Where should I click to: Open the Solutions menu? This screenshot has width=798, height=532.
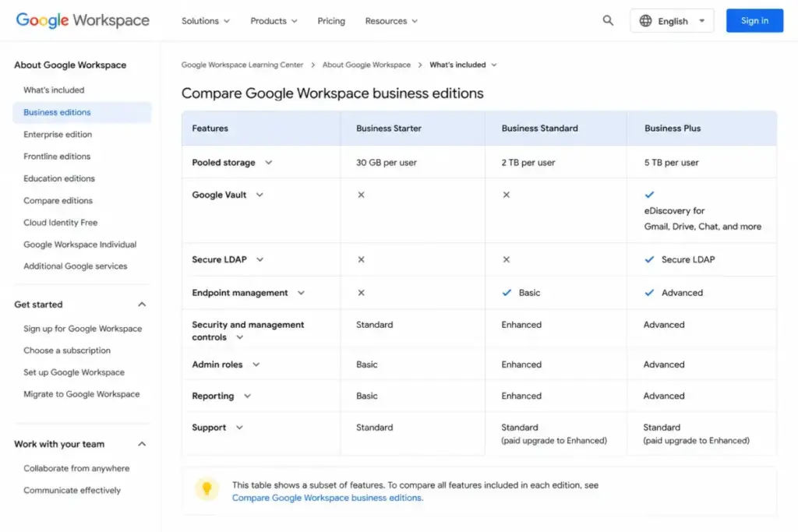(206, 21)
